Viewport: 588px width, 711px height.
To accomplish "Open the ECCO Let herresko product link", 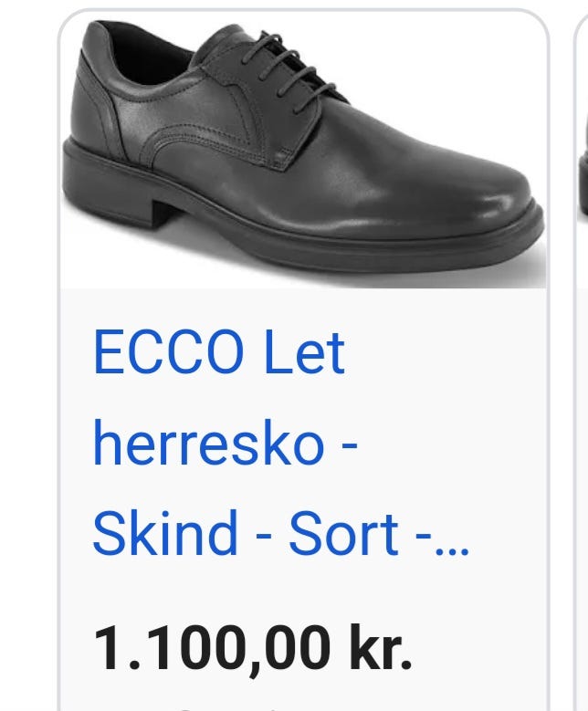I will click(280, 443).
